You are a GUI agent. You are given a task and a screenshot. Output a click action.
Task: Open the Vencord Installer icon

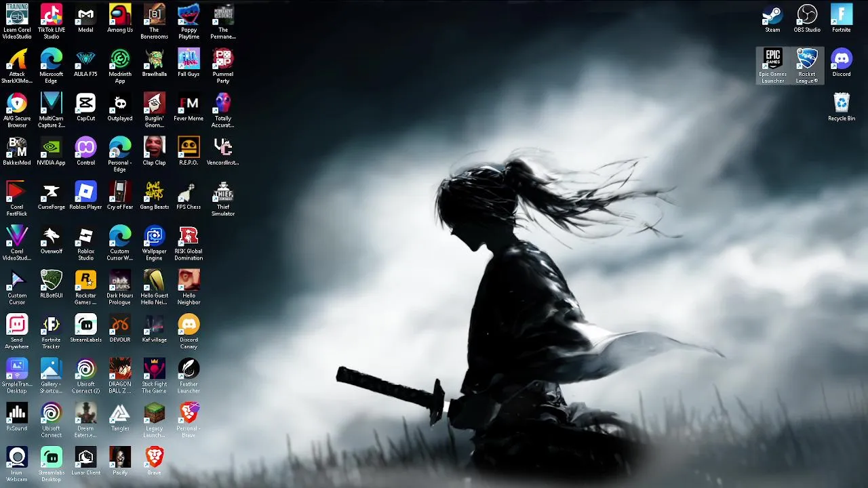[223, 147]
